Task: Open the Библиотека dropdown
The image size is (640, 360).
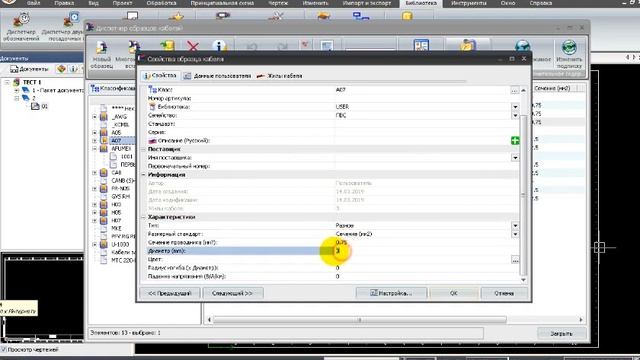Action: [515, 107]
